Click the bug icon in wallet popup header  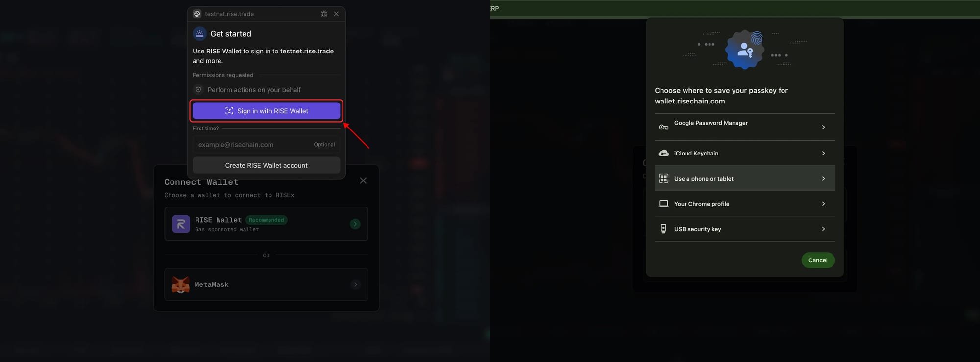pos(324,14)
